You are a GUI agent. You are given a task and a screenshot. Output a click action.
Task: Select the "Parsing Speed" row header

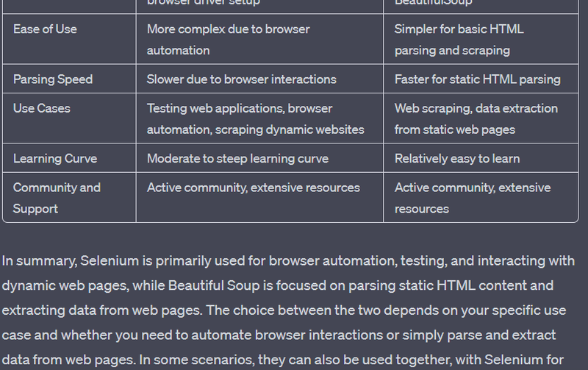pyautogui.click(x=53, y=79)
